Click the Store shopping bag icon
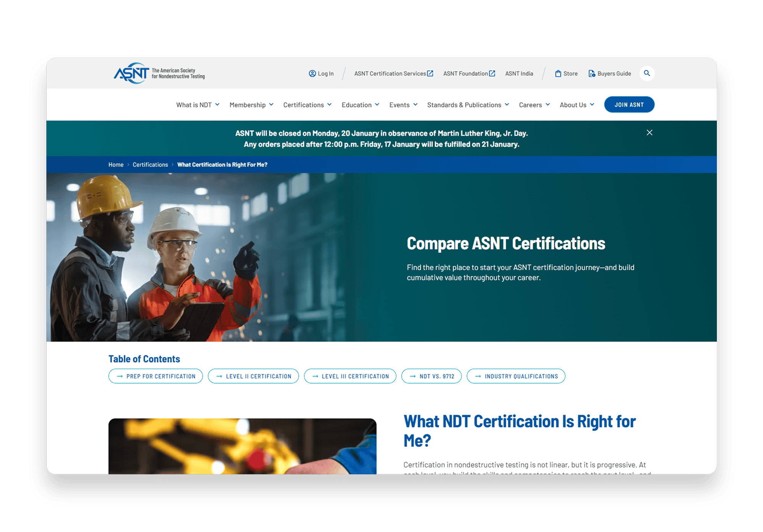The width and height of the screenshot is (763, 532). (x=558, y=74)
